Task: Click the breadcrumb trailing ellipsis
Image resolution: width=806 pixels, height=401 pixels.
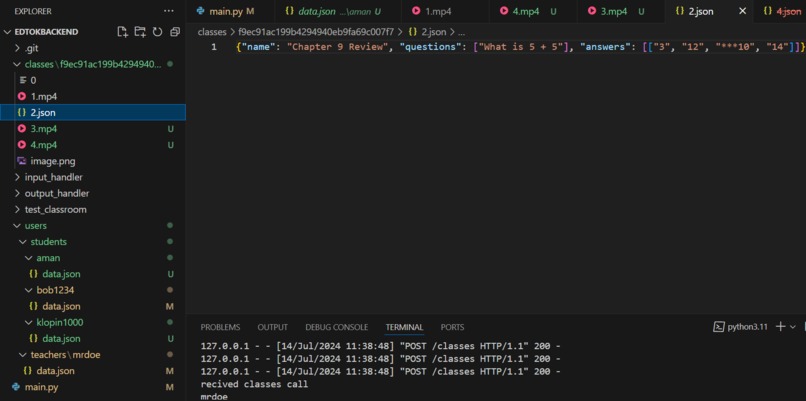Action: (x=461, y=32)
